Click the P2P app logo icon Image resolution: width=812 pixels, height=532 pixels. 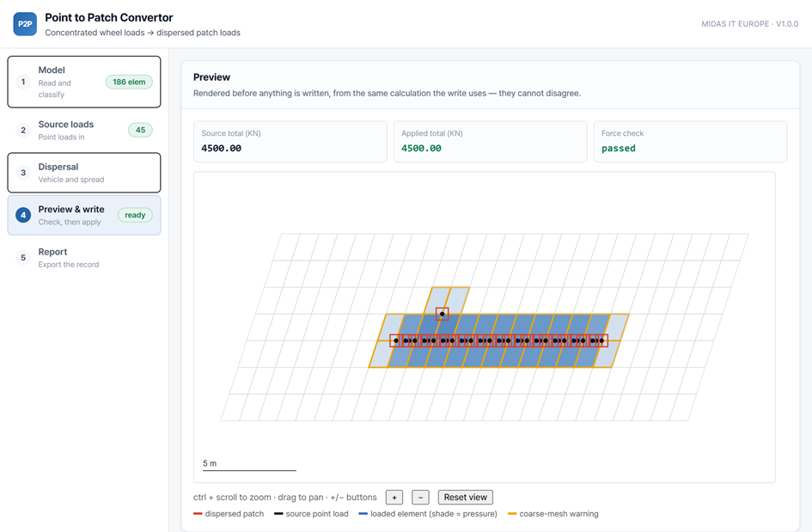pyautogui.click(x=25, y=24)
